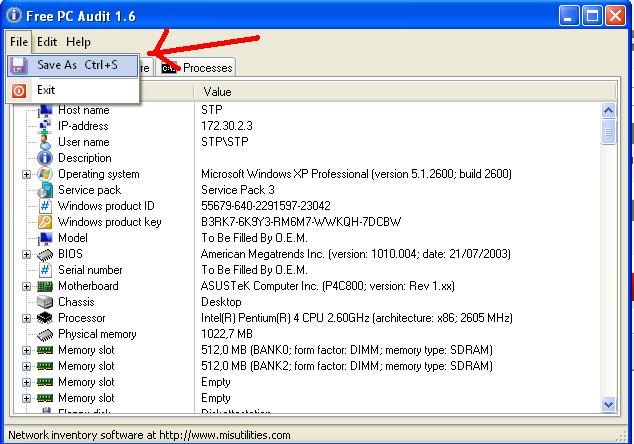
Task: Select the Windows product ID row label
Action: click(x=106, y=206)
